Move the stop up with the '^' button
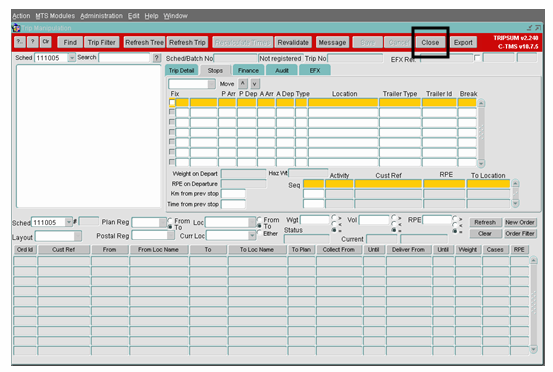Viewport: 553px width, 372px height. click(243, 84)
